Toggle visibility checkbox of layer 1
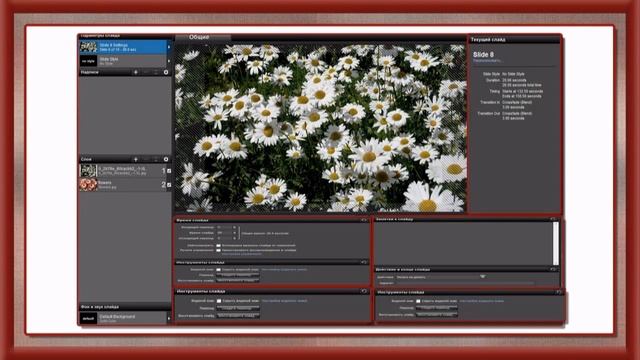Viewport: 640px width, 360px height. [169, 171]
